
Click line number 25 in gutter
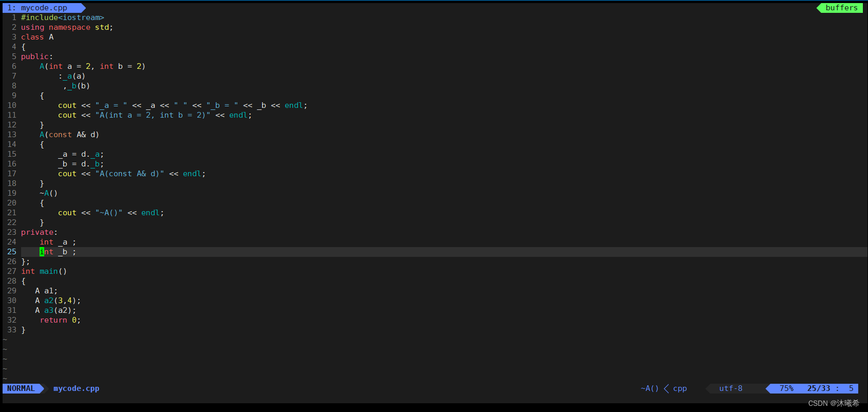[12, 252]
